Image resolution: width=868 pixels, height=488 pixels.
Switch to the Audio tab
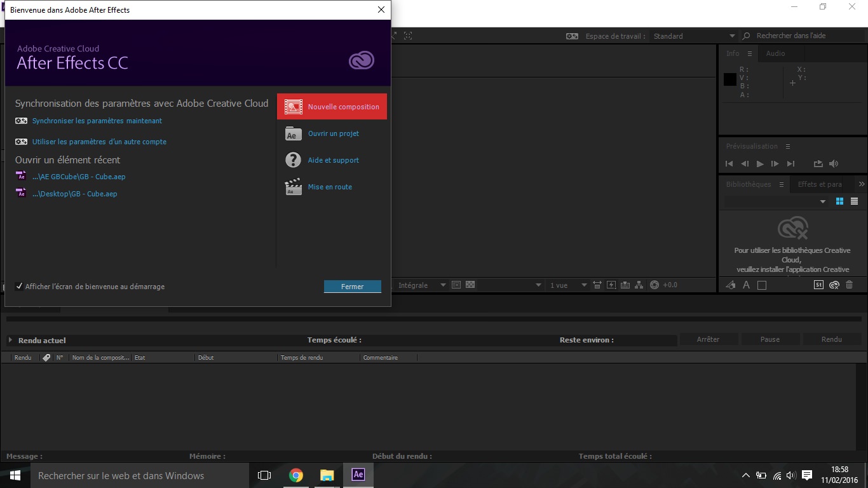click(775, 53)
